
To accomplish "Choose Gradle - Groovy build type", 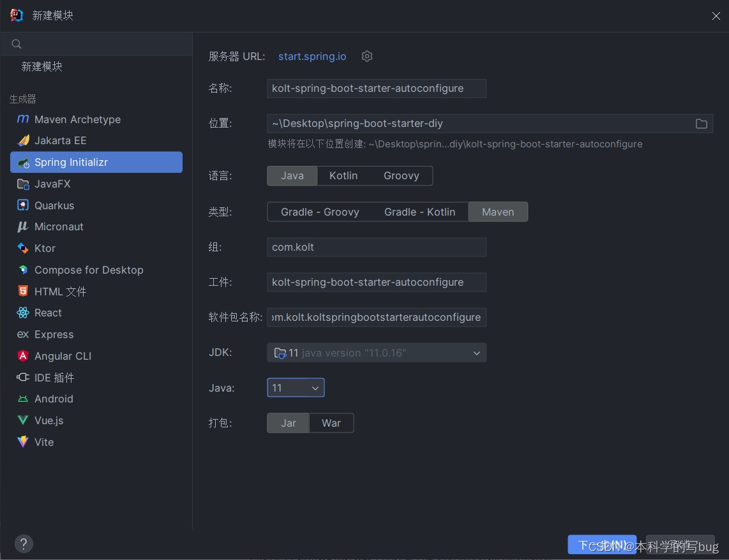I will (x=320, y=212).
